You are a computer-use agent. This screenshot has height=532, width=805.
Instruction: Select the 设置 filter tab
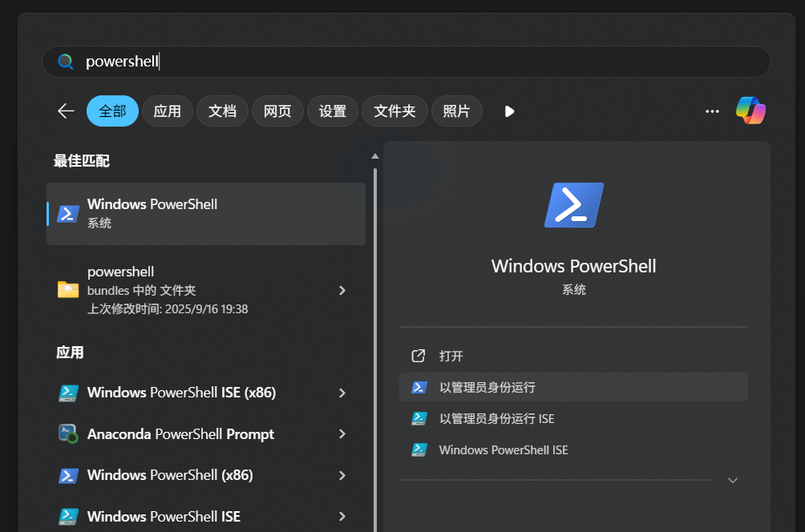point(332,111)
